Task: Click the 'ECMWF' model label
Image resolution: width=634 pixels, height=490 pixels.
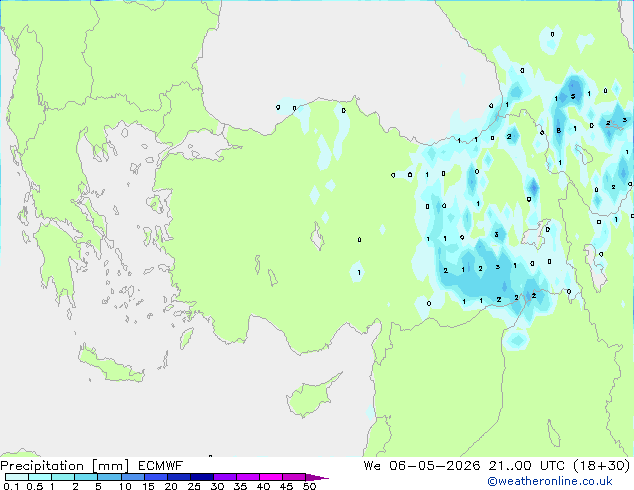Action: coord(161,466)
